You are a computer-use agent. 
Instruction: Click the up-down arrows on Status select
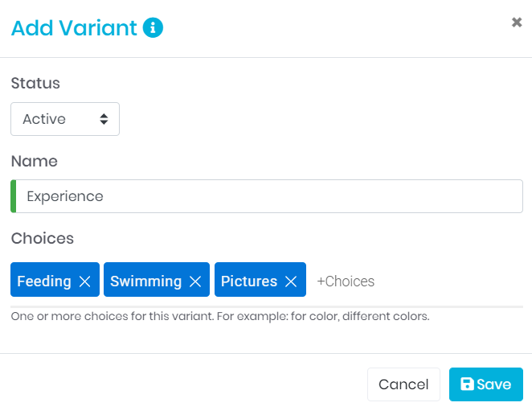tap(104, 119)
